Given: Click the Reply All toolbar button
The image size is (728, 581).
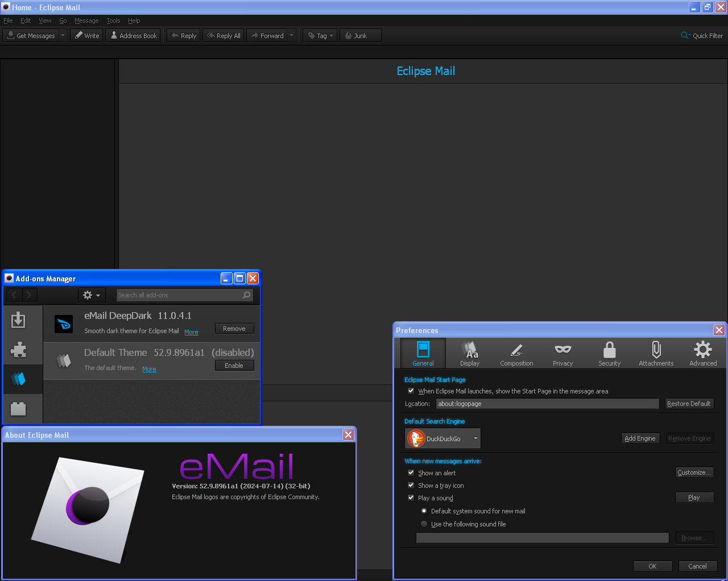Looking at the screenshot, I should point(224,35).
